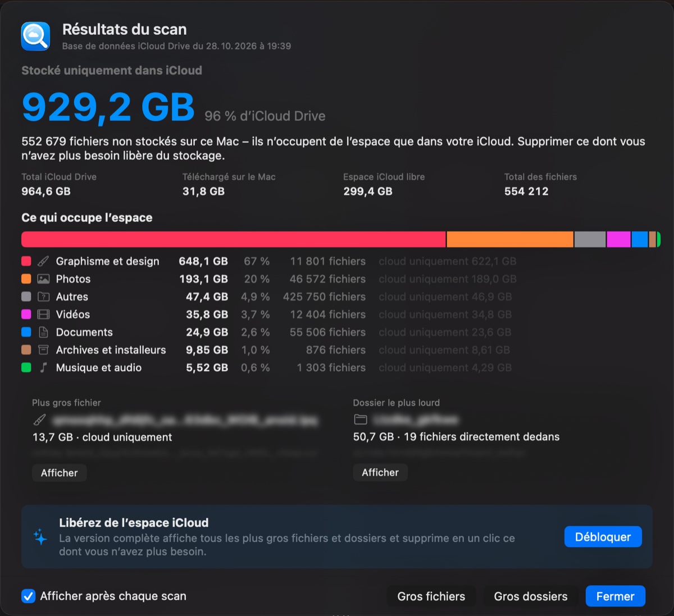The height and width of the screenshot is (616, 674).
Task: Click the Libérez de l'espace iCloud heading
Action: pos(134,523)
